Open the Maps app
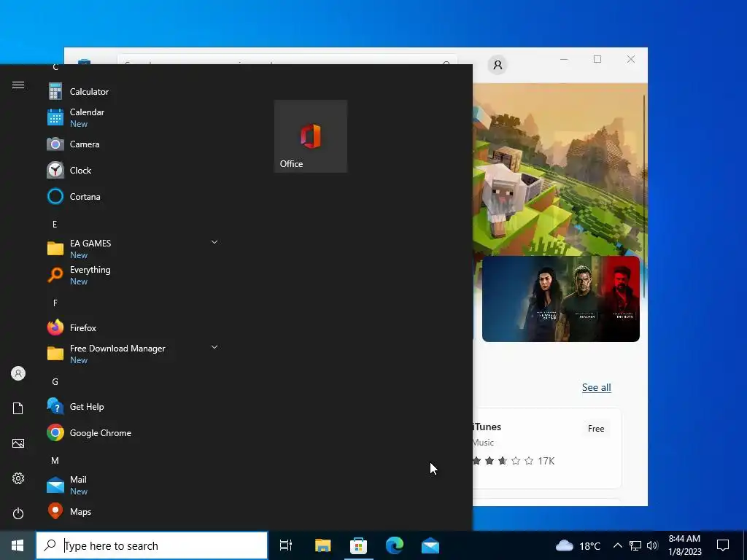This screenshot has height=560, width=747. click(x=133, y=511)
